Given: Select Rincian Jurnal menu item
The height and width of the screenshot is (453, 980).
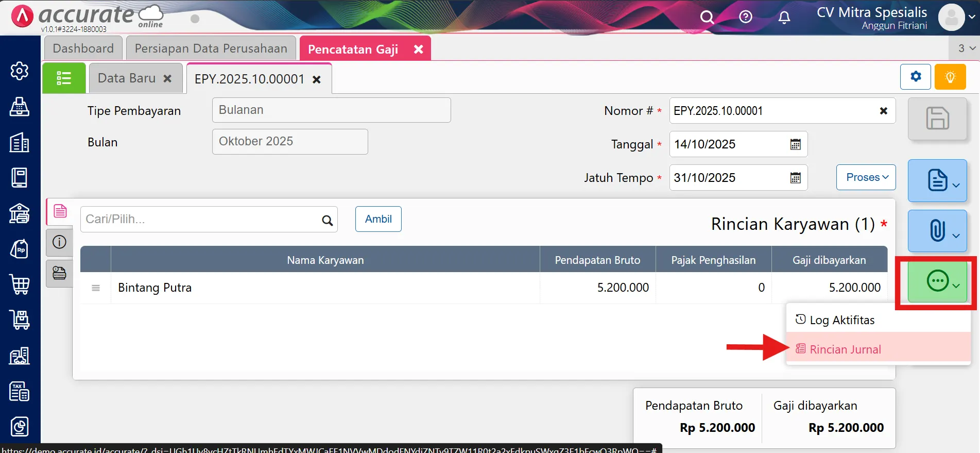Looking at the screenshot, I should 845,349.
